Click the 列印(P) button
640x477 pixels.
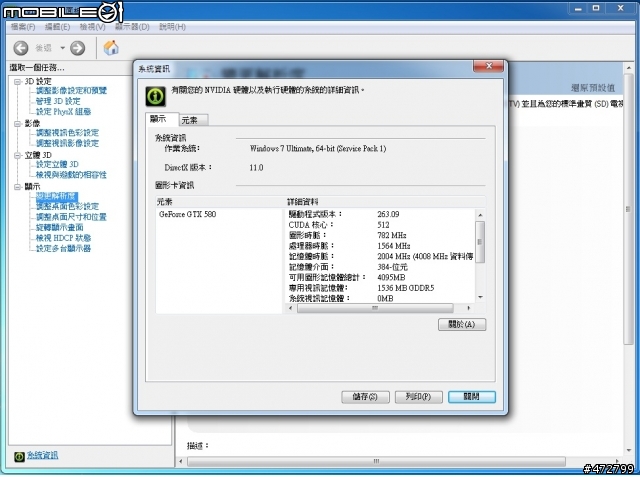419,397
